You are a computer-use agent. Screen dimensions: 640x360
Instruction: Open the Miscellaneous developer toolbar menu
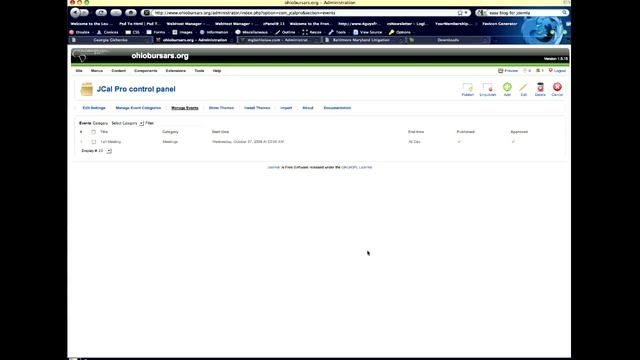[x=251, y=32]
